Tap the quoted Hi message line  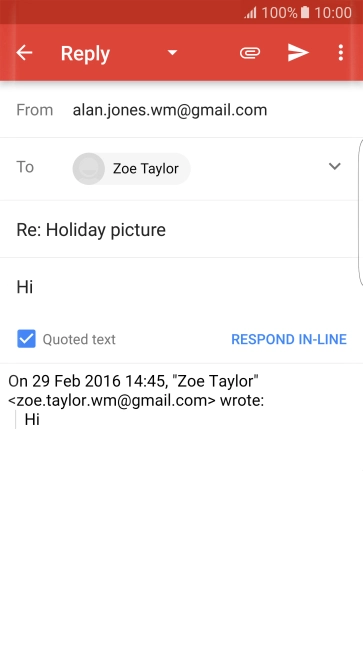click(32, 419)
